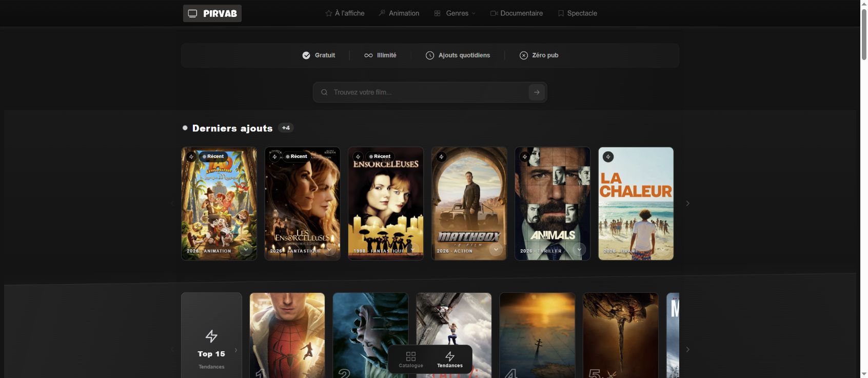Image resolution: width=868 pixels, height=378 pixels.
Task: Submit search with the arrow button
Action: click(x=537, y=92)
